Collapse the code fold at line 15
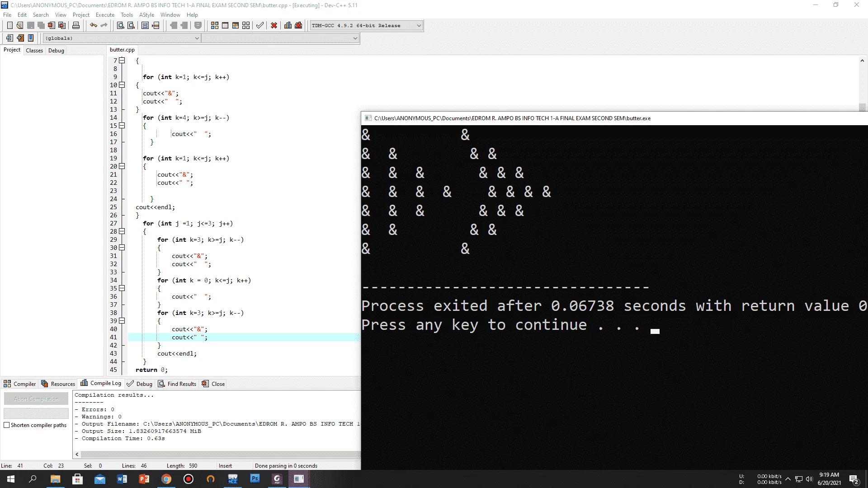The width and height of the screenshot is (868, 488). [122, 125]
